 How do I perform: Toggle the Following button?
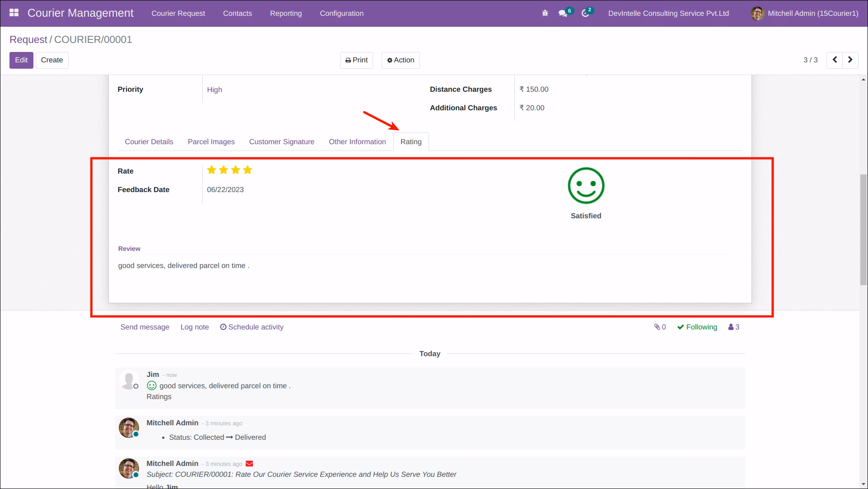click(697, 327)
